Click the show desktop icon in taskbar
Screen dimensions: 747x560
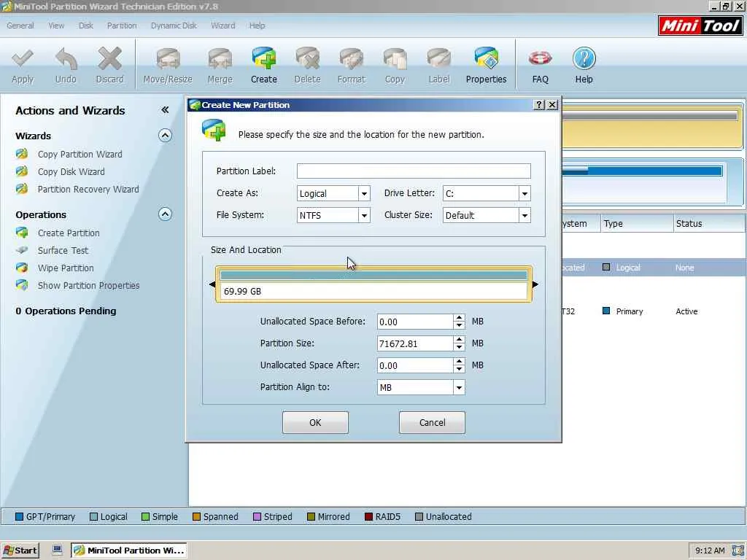click(x=57, y=550)
